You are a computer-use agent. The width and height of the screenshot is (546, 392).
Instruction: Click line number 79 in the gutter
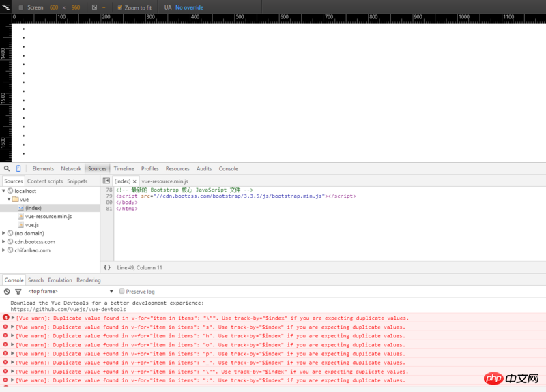[109, 196]
